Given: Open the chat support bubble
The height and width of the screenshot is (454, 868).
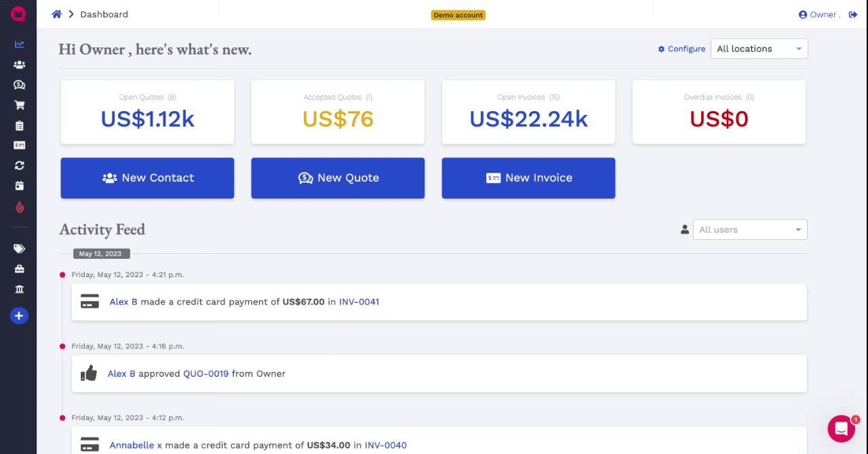Looking at the screenshot, I should (841, 428).
